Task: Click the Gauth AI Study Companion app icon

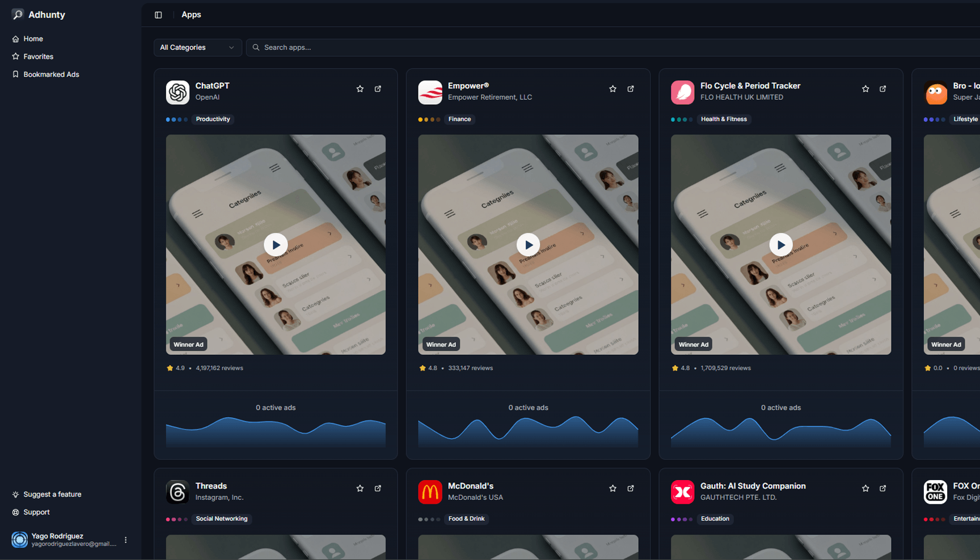Action: [683, 491]
